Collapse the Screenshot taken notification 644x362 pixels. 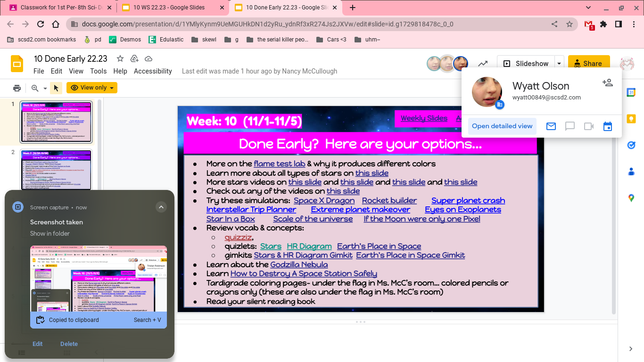point(161,207)
